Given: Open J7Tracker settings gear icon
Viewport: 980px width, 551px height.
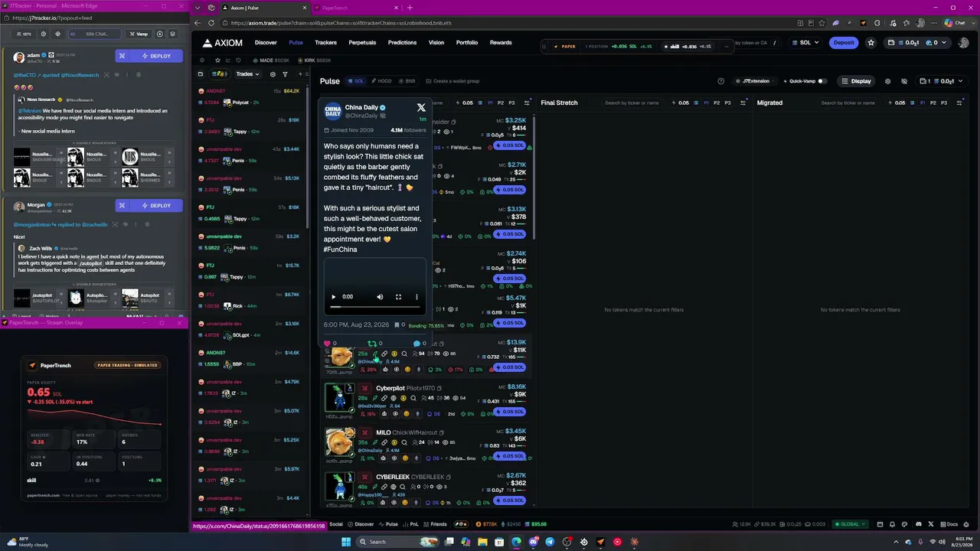Looking at the screenshot, I should [x=43, y=34].
